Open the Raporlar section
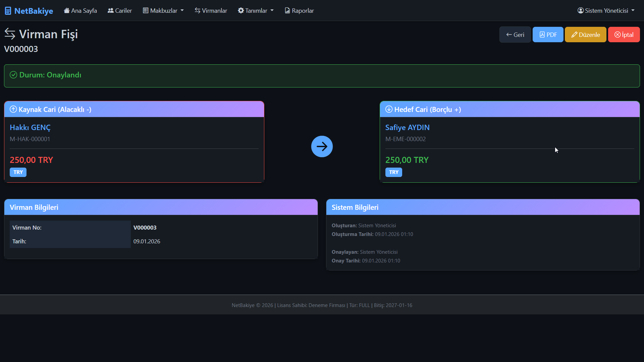 click(x=299, y=11)
